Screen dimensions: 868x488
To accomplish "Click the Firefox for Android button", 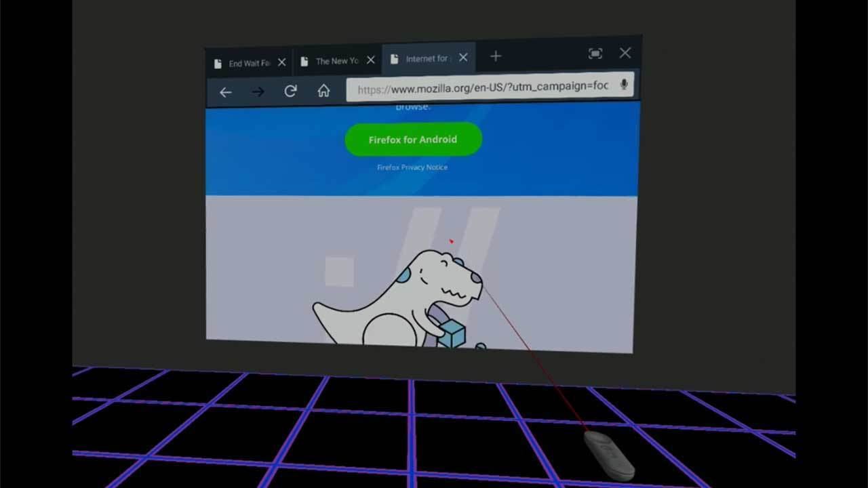I will tap(413, 140).
